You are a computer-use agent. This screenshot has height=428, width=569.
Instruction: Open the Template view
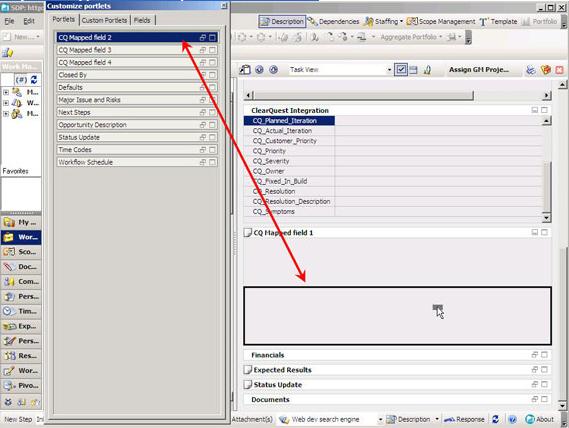tap(498, 22)
